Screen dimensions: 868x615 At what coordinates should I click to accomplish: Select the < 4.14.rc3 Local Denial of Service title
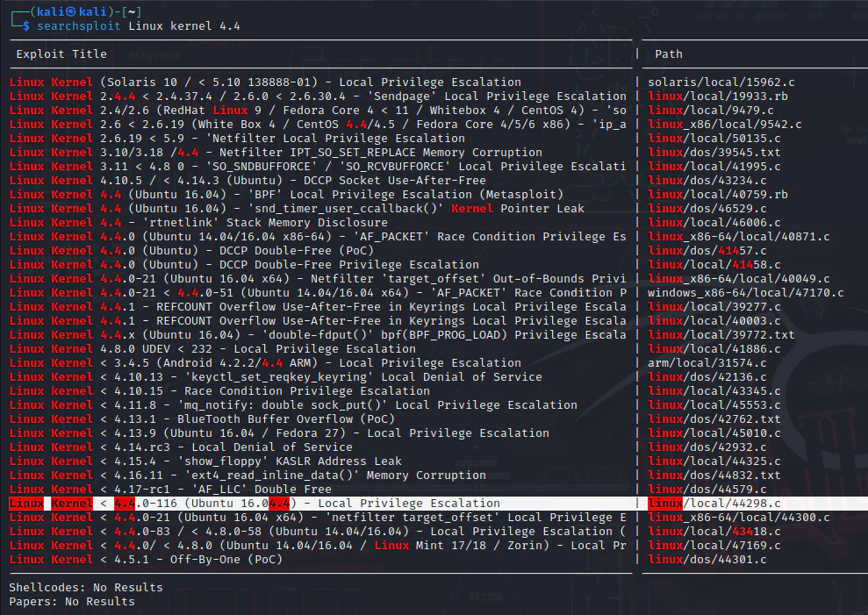click(x=181, y=447)
